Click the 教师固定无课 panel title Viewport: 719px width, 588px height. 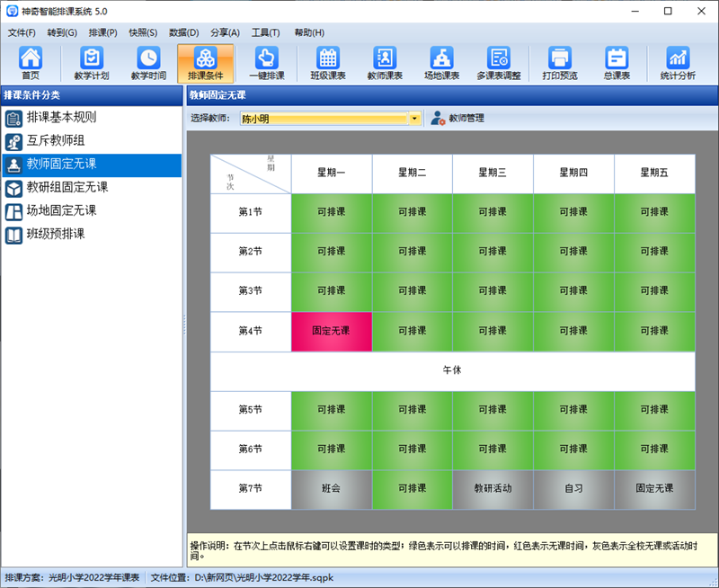pos(217,95)
